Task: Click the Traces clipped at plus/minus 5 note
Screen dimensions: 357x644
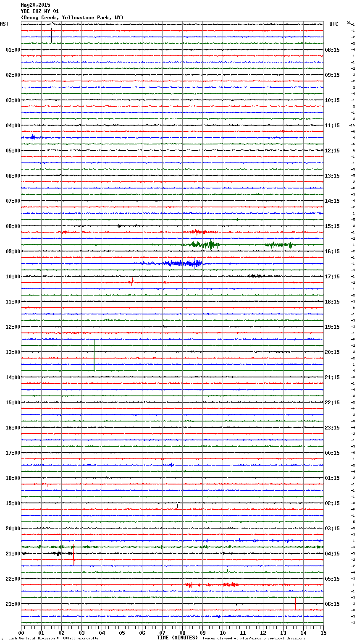Action: [254, 638]
